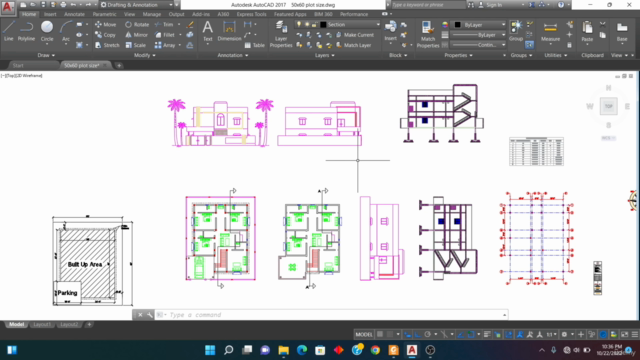Open Layer Properties manager
The height and width of the screenshot is (360, 640).
click(x=281, y=34)
